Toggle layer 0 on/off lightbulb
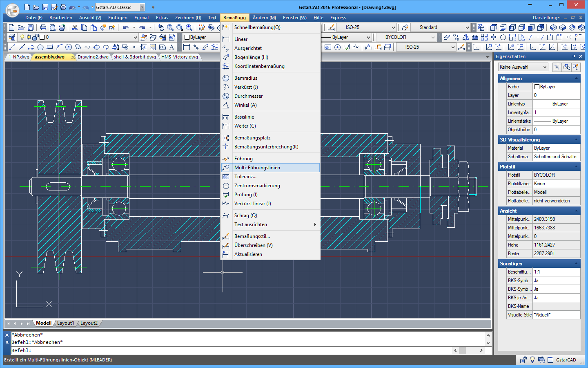The width and height of the screenshot is (588, 368). [22, 37]
